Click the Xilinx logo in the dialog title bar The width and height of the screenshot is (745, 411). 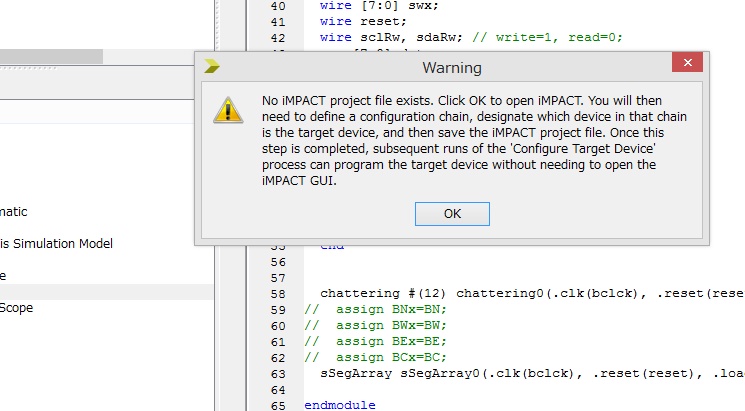pyautogui.click(x=212, y=67)
